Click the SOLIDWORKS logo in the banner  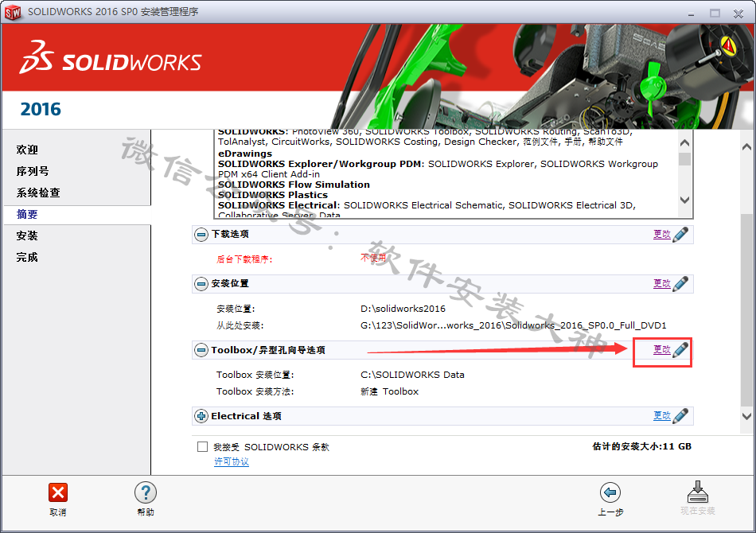[x=111, y=58]
